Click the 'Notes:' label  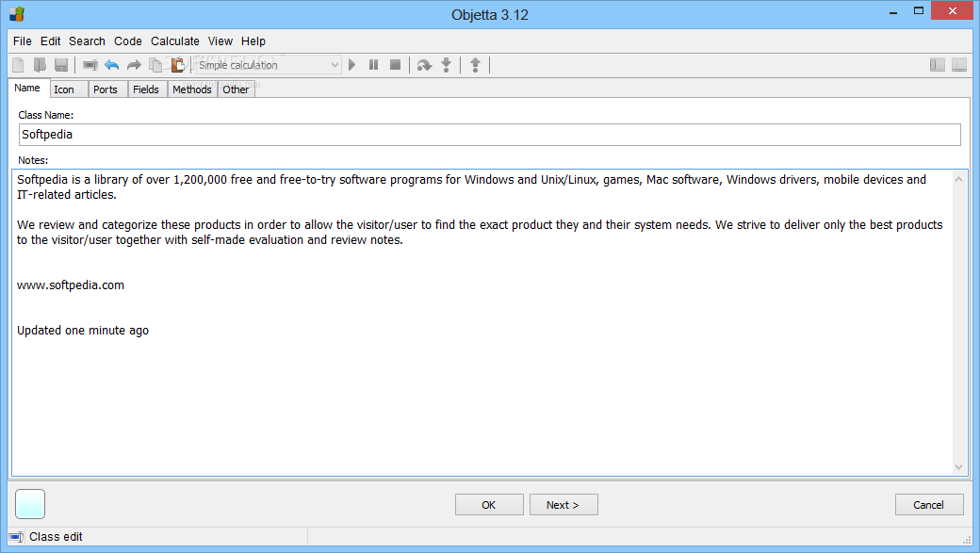33,160
